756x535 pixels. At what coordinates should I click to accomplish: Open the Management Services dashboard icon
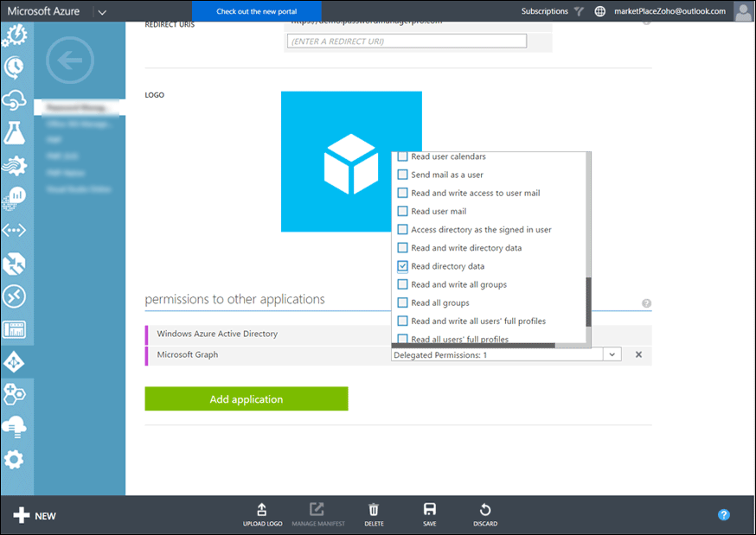[x=15, y=329]
